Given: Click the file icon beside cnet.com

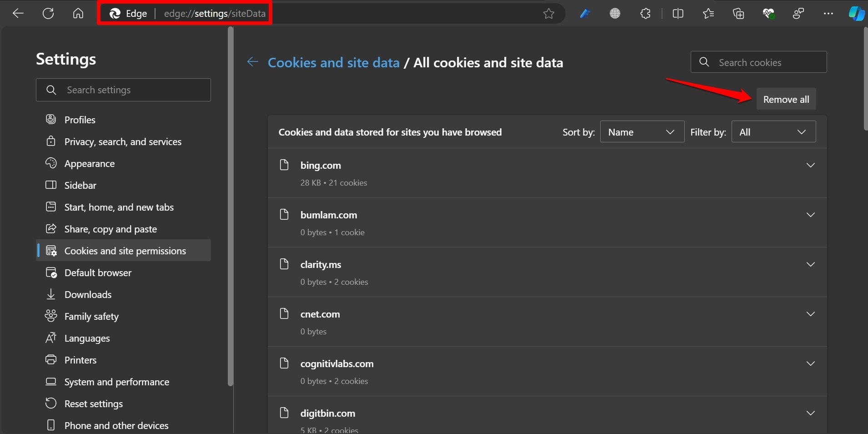Looking at the screenshot, I should (x=284, y=313).
